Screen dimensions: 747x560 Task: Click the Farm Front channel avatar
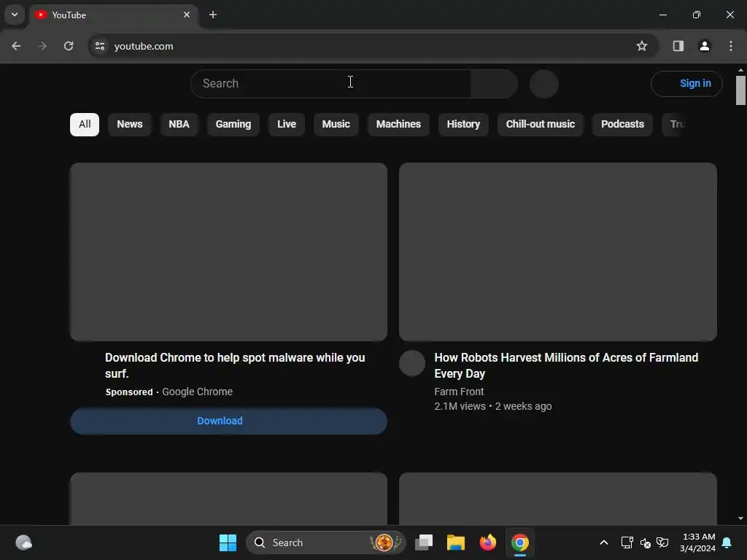click(412, 363)
